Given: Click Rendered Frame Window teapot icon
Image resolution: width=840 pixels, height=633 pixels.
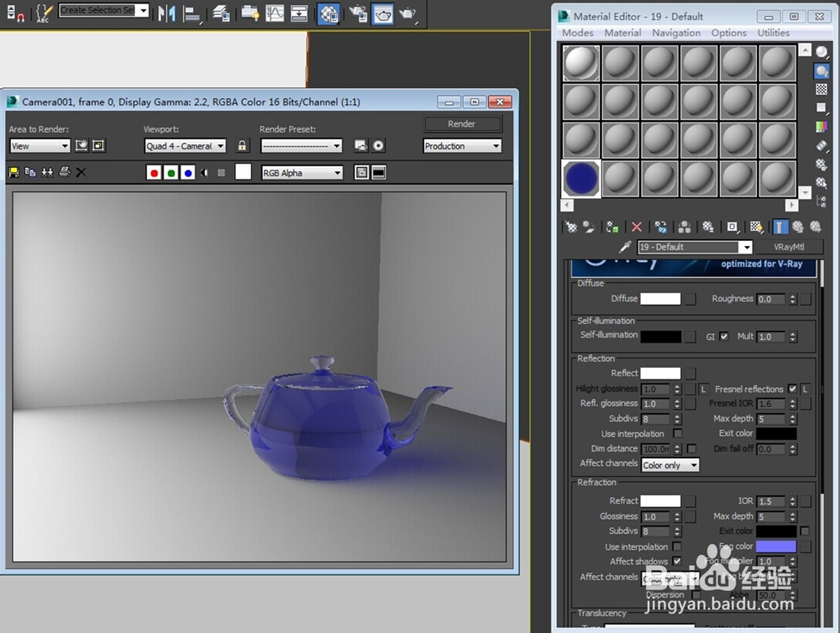Looking at the screenshot, I should click(x=382, y=14).
